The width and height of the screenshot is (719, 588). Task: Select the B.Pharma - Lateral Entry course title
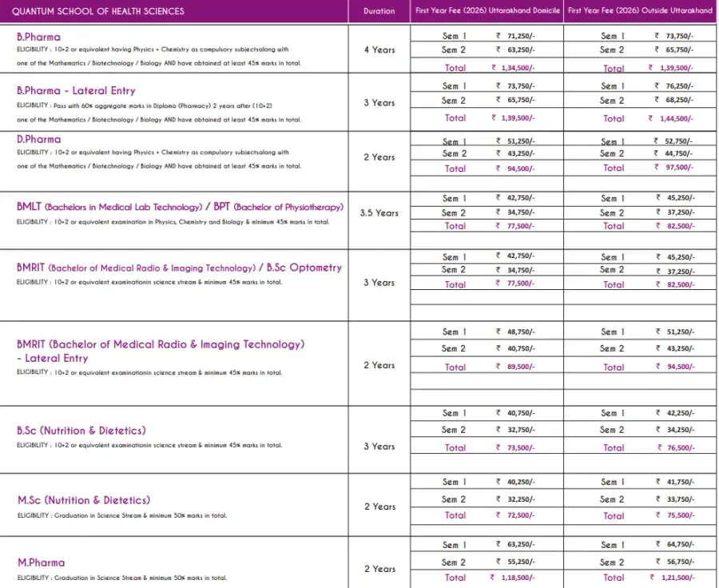coord(76,91)
